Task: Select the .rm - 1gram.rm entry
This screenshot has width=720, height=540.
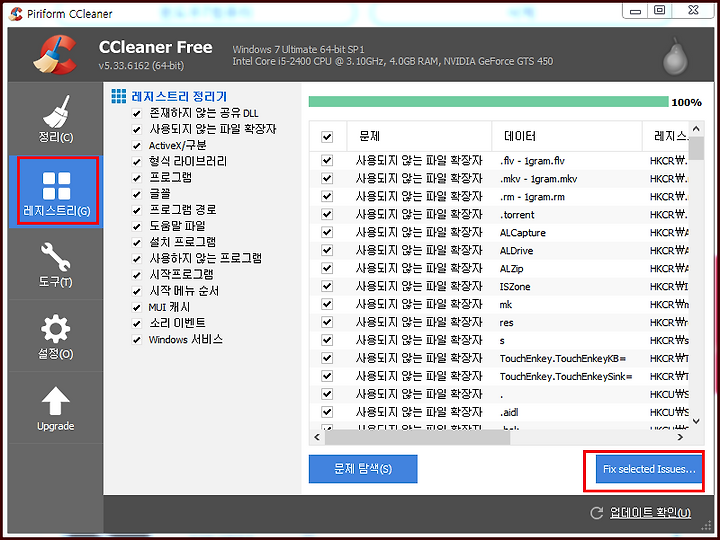Action: pyautogui.click(x=532, y=197)
